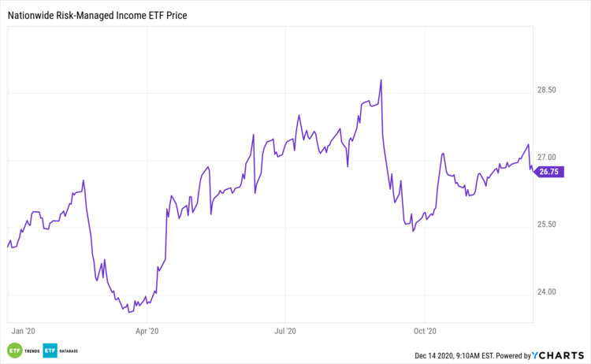Image resolution: width=591 pixels, height=364 pixels.
Task: Select the Apr '20 axis label
Action: [x=147, y=331]
